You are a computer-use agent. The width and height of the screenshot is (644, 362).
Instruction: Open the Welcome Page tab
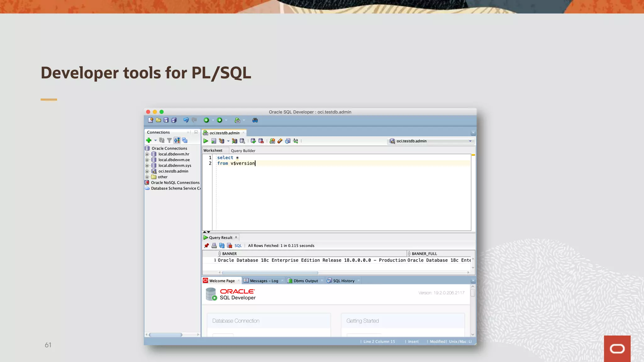point(222,281)
